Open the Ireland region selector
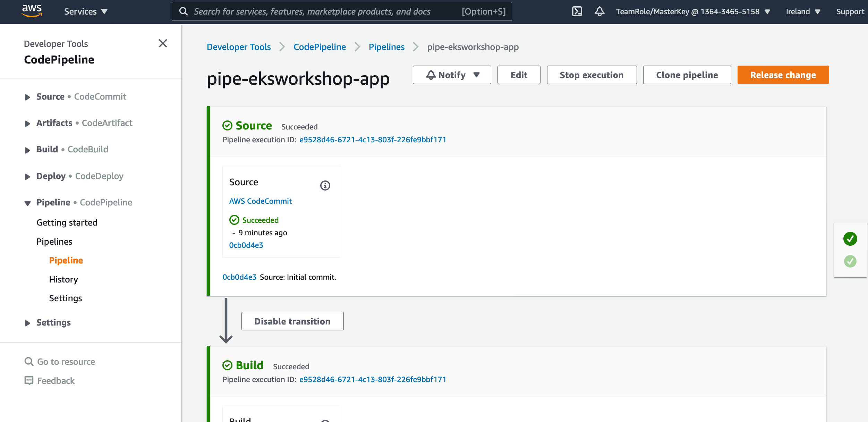Screen dimensions: 868x422 [803, 11]
